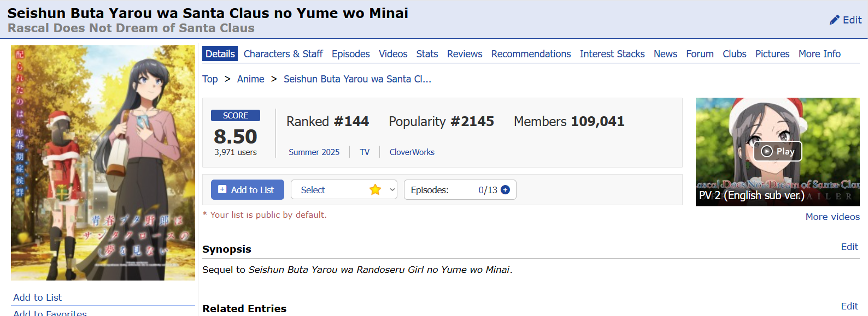Go to the News tab

coord(665,54)
